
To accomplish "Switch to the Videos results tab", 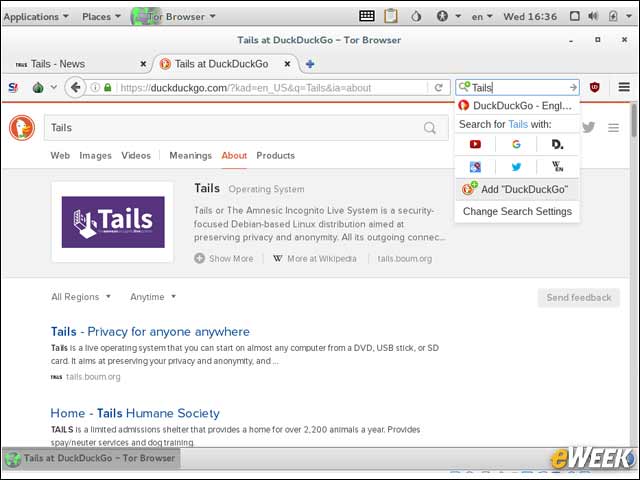I will 136,156.
